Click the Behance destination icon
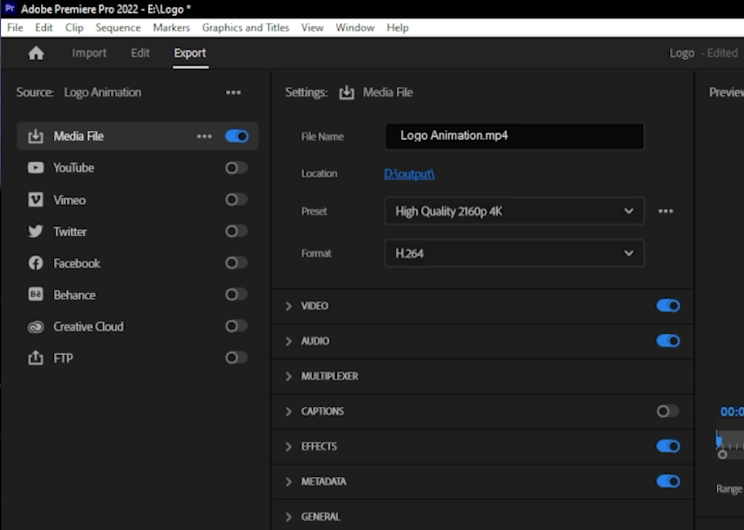The width and height of the screenshot is (744, 530). coord(36,295)
